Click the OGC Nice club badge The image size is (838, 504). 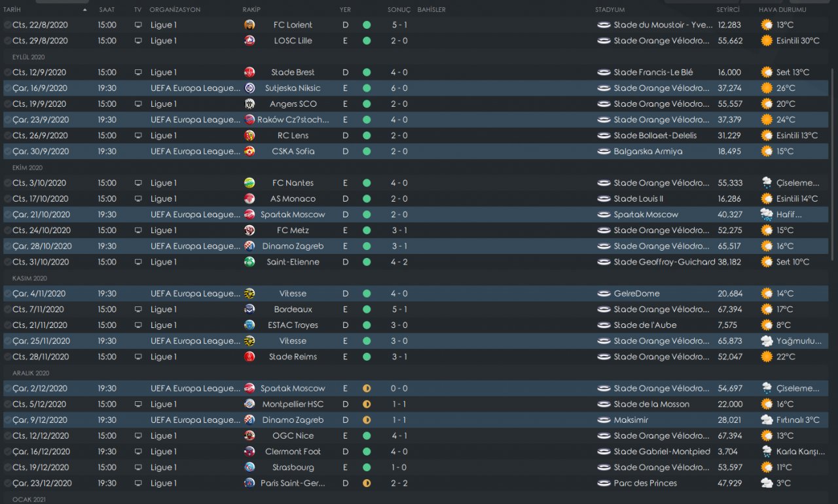coord(249,436)
